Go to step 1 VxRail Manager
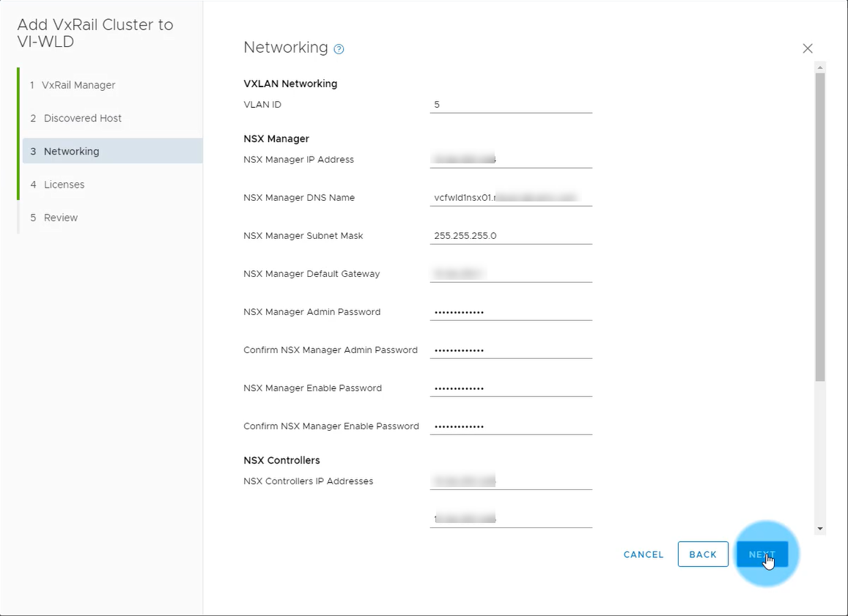The height and width of the screenshot is (616, 848). coord(78,85)
